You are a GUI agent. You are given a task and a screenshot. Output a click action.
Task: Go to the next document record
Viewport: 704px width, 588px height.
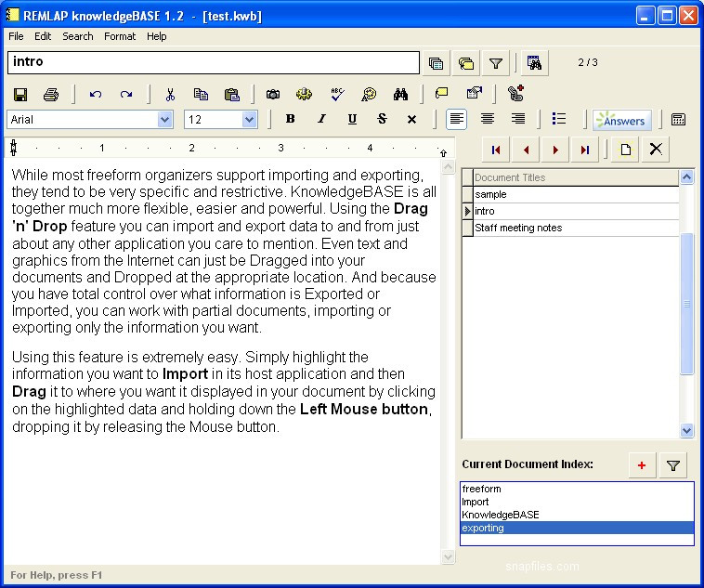point(555,150)
